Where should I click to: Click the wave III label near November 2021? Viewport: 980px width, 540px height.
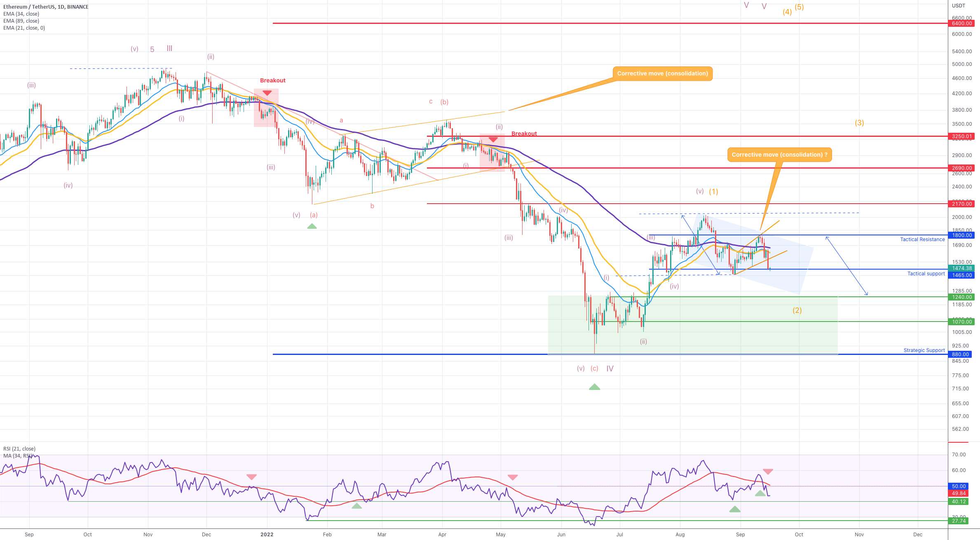coord(169,49)
